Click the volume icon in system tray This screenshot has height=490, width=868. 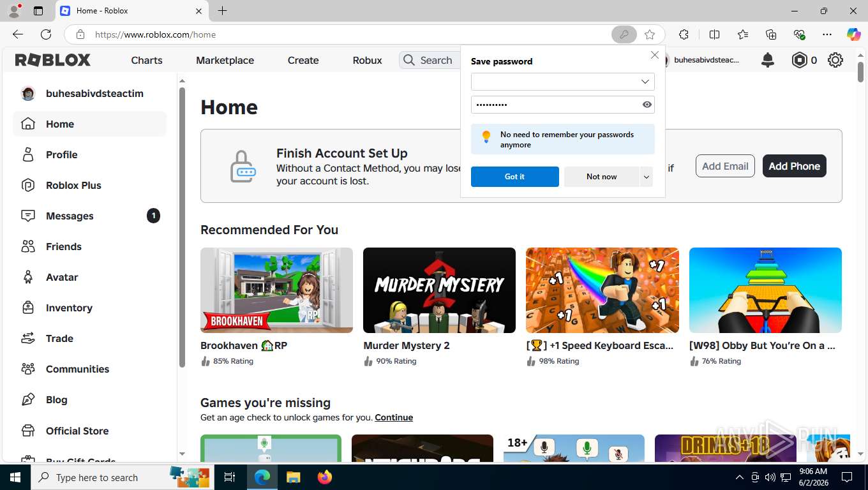point(770,477)
